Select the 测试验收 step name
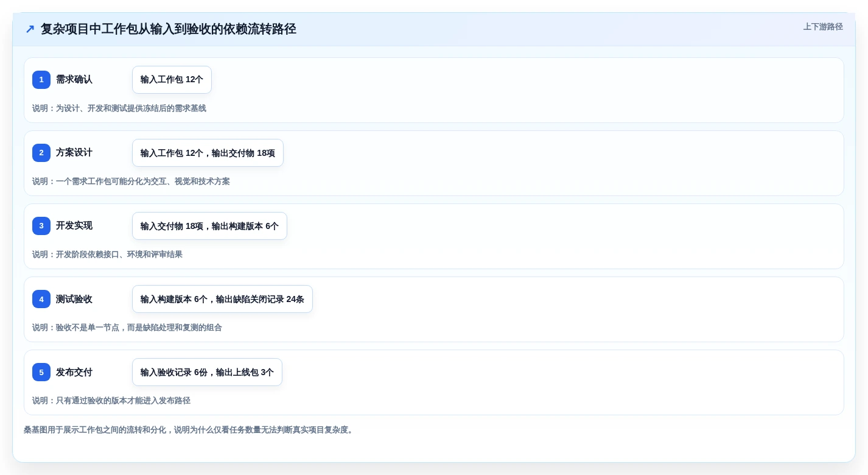This screenshot has height=475, width=868. (x=74, y=299)
